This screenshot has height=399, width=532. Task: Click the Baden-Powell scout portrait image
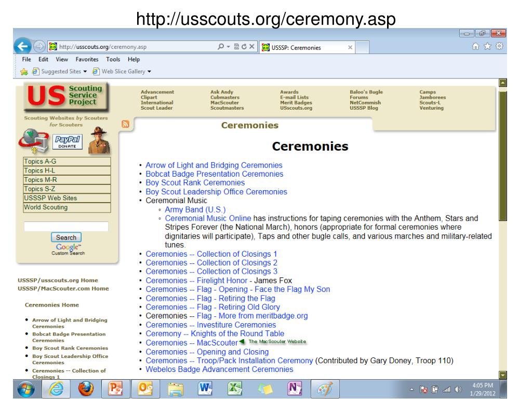tap(99, 140)
